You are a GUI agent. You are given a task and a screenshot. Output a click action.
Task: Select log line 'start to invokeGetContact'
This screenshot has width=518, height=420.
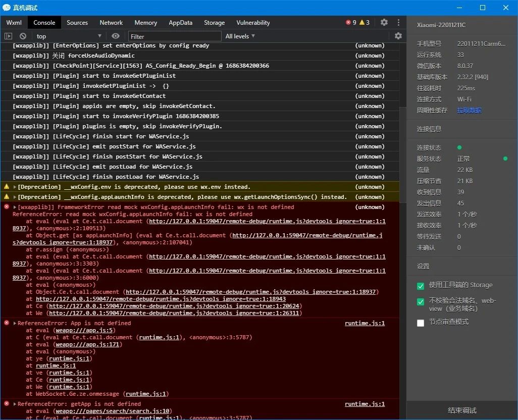click(x=199, y=96)
